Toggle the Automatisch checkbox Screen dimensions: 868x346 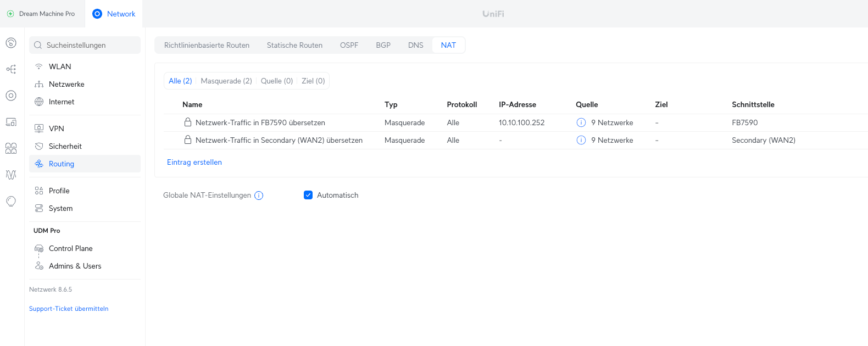308,195
